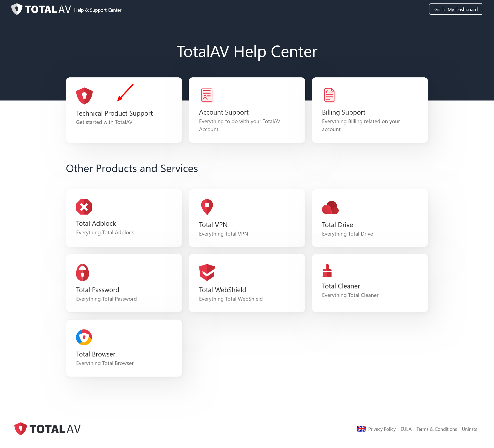The height and width of the screenshot is (448, 494).
Task: Click the Account Support profile document icon
Action: [207, 95]
